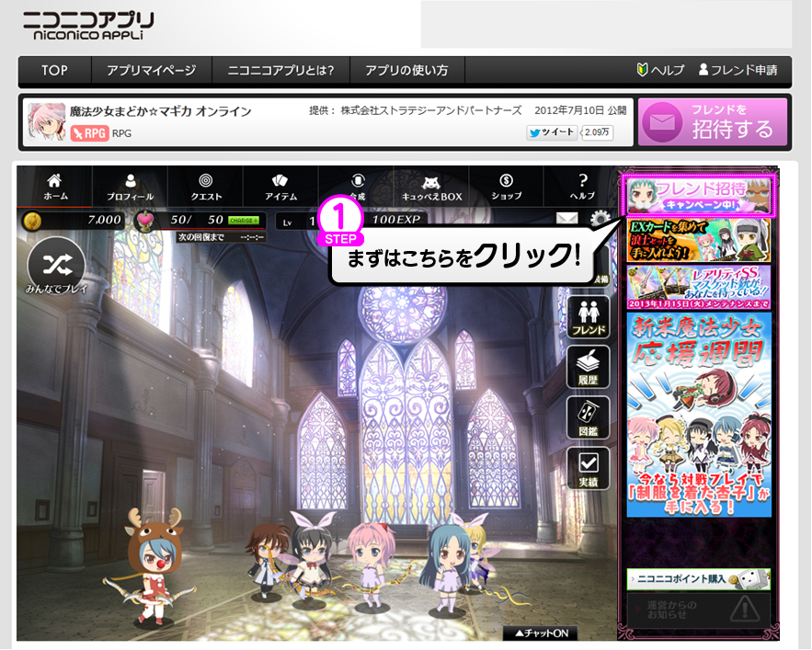
Task: Click the ツイート tweet button
Action: tap(552, 132)
